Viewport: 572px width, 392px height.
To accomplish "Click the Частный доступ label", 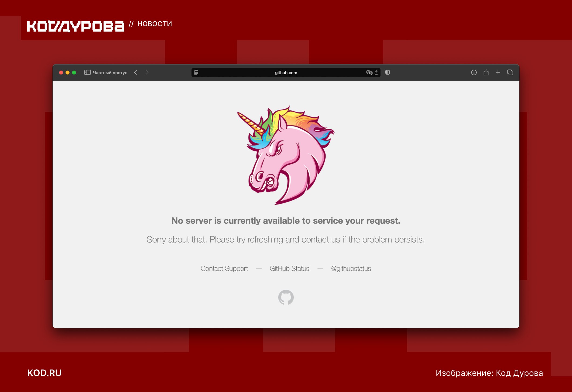I will 110,73.
